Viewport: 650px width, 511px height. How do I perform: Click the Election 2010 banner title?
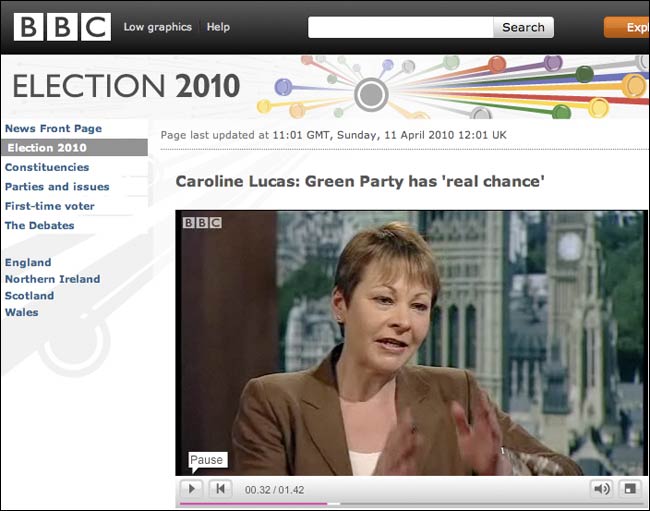pos(126,86)
